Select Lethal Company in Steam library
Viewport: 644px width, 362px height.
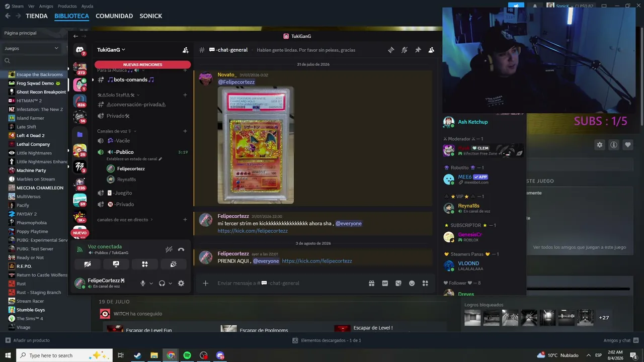[x=33, y=144]
